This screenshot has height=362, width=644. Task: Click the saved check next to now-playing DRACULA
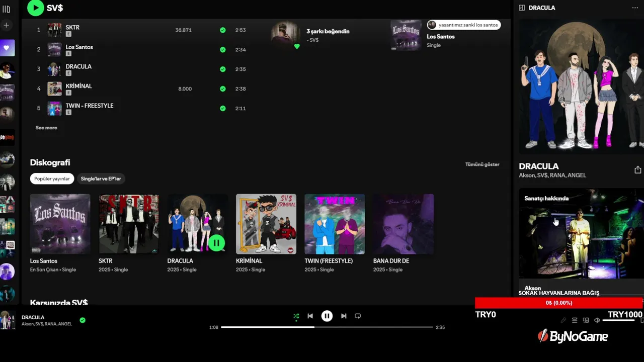point(83,320)
